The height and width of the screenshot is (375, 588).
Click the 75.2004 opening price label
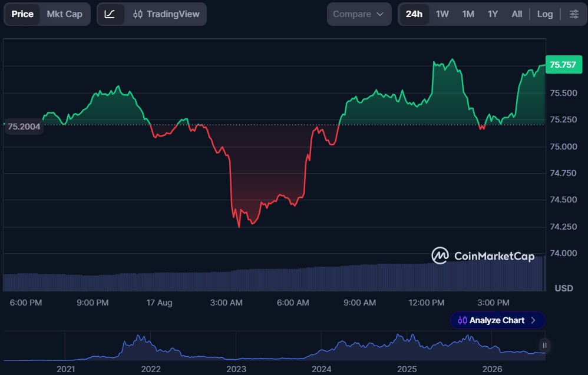(24, 127)
